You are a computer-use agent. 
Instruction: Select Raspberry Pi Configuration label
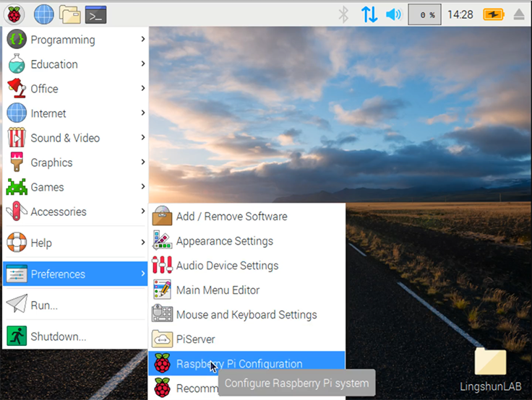click(x=239, y=364)
